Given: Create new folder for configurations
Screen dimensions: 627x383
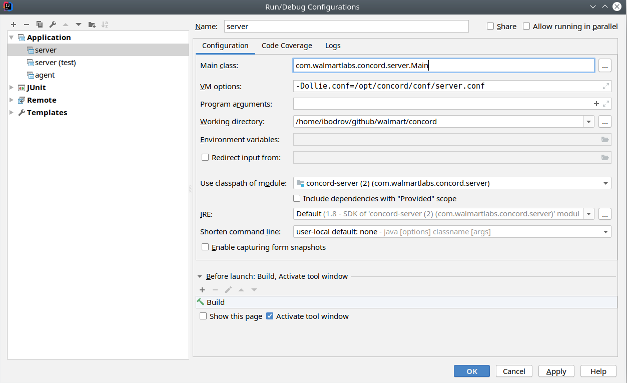Looking at the screenshot, I should point(92,25).
